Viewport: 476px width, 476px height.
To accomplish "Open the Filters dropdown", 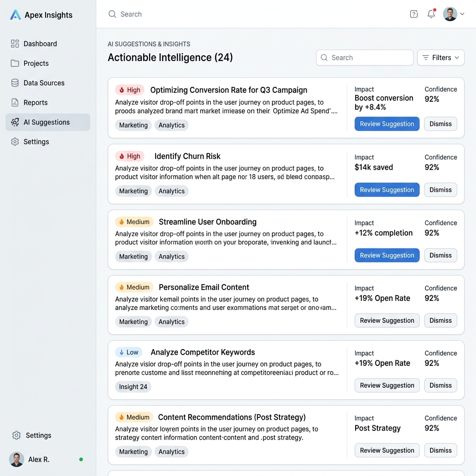I will pos(441,58).
